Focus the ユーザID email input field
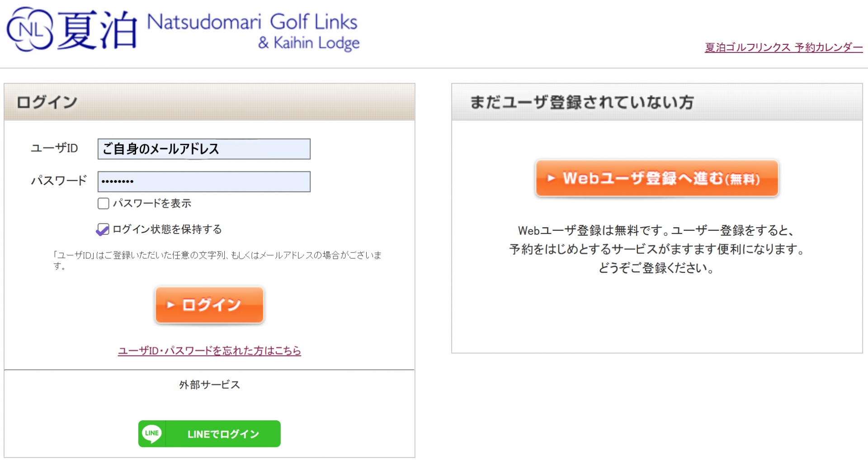The image size is (868, 462). (x=204, y=149)
